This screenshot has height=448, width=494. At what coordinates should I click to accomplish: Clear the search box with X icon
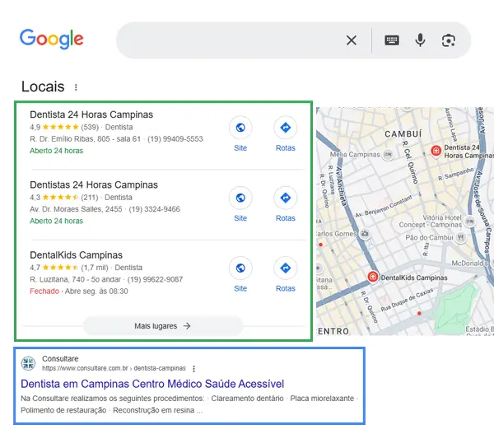point(352,40)
